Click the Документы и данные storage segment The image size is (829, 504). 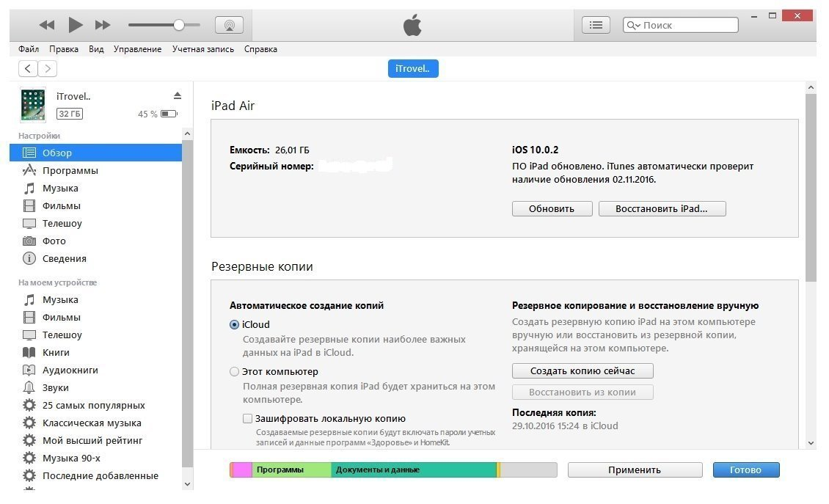tap(414, 470)
